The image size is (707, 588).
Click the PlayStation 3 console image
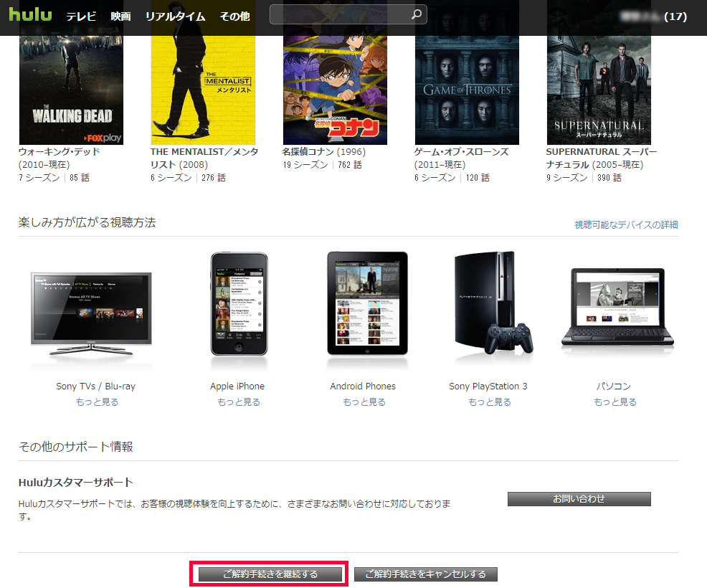pos(494,303)
